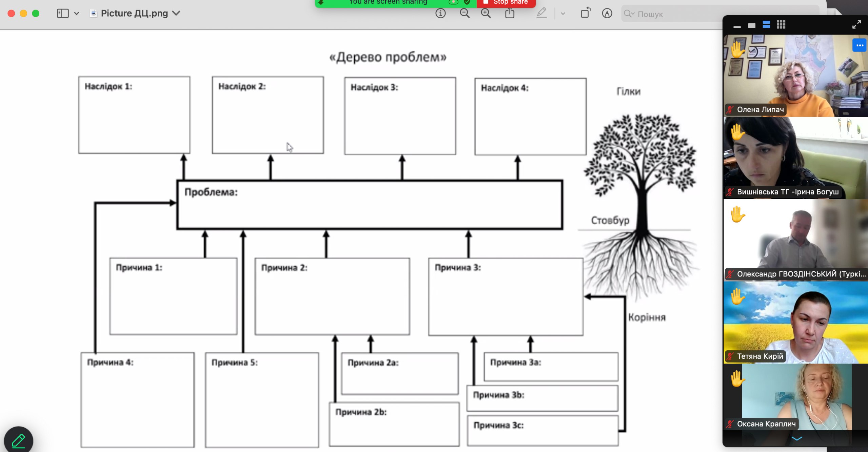The image size is (868, 452).
Task: Open the Share icon in Preview toolbar
Action: (510, 14)
